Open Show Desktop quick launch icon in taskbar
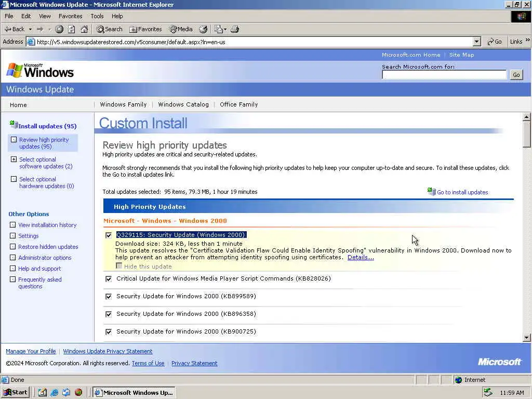 click(x=43, y=393)
